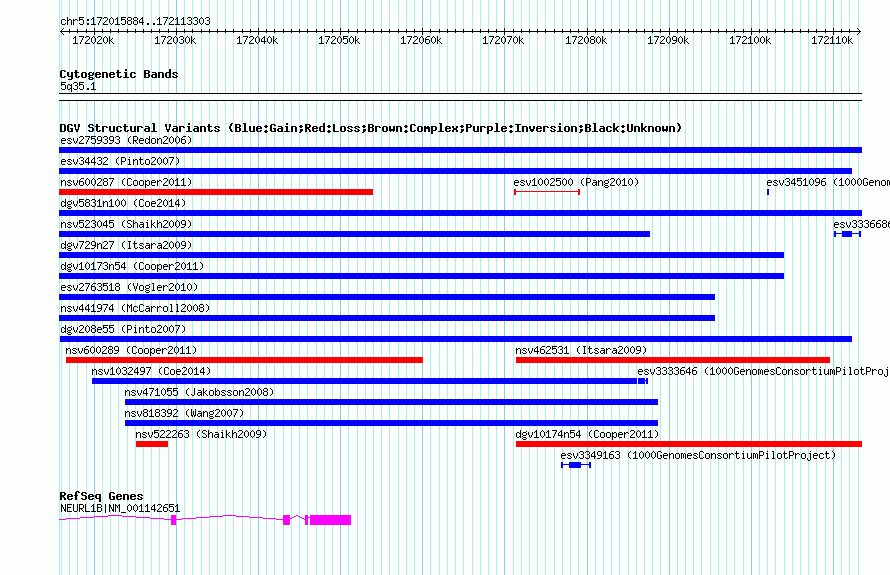
Task: Click the 172060k position on the ruler
Action: 421,40
